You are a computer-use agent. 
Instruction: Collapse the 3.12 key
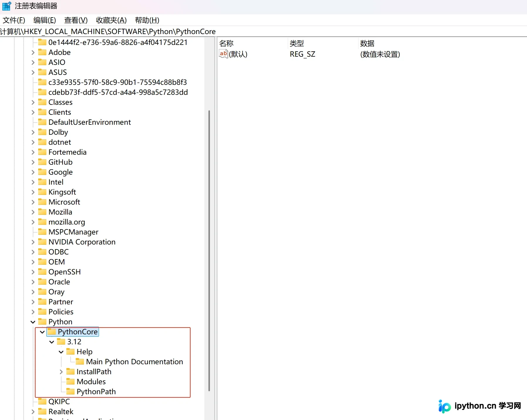tap(52, 342)
